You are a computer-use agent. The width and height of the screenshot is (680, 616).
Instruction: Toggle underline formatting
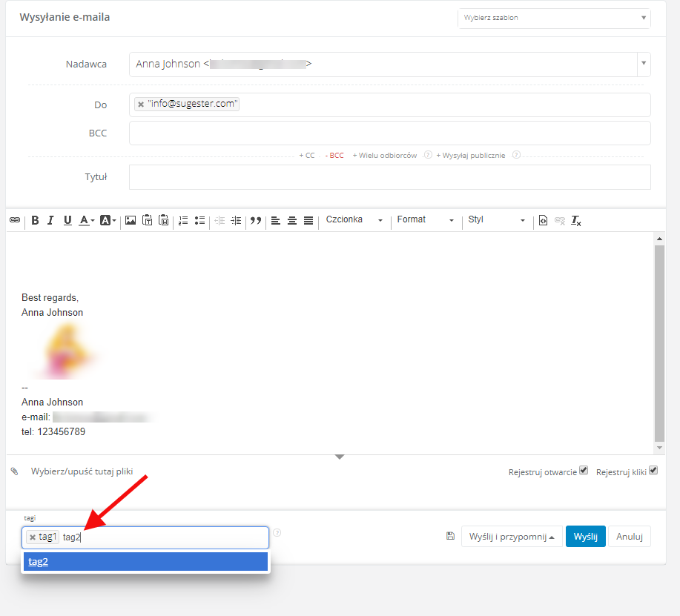pos(67,220)
